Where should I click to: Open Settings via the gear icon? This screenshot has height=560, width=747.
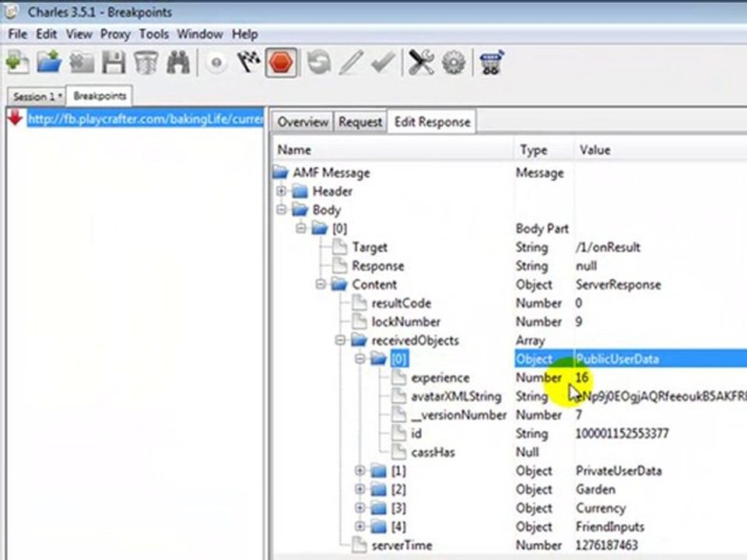454,62
